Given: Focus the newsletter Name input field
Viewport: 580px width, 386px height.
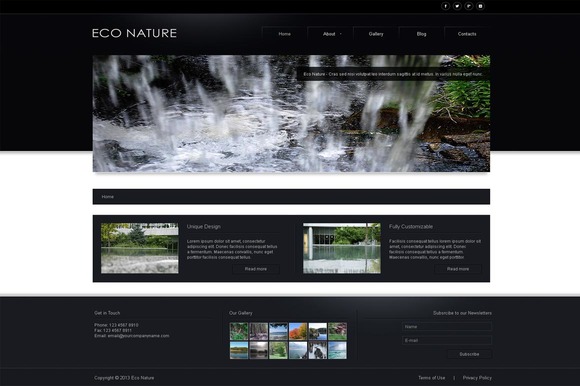Looking at the screenshot, I should [447, 326].
